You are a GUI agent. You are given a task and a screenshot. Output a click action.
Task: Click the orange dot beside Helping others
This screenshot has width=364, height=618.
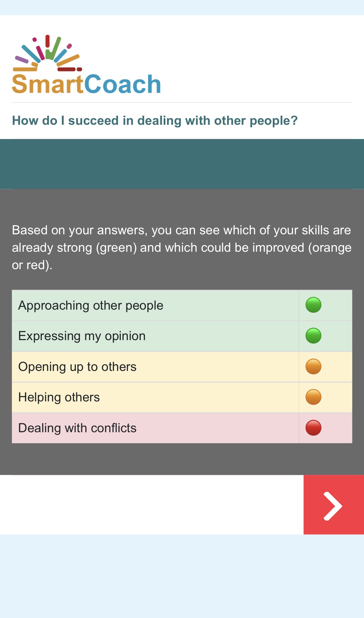pyautogui.click(x=313, y=397)
